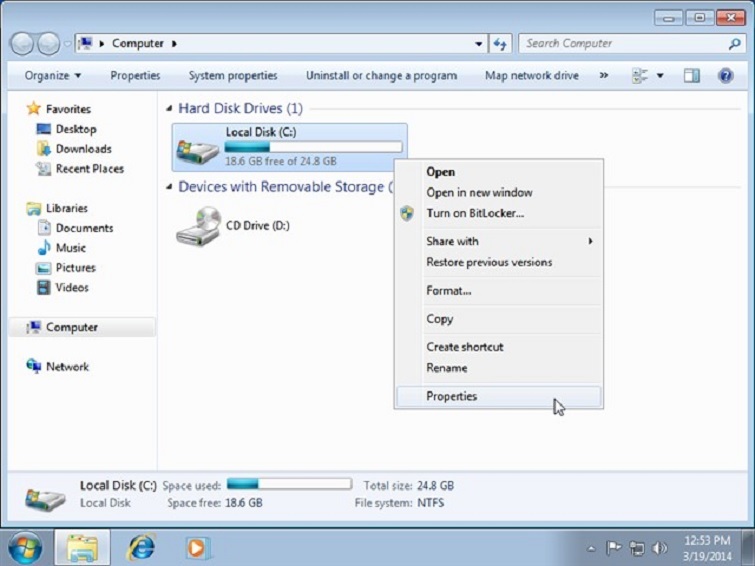Click the Search Computer input field

622,44
